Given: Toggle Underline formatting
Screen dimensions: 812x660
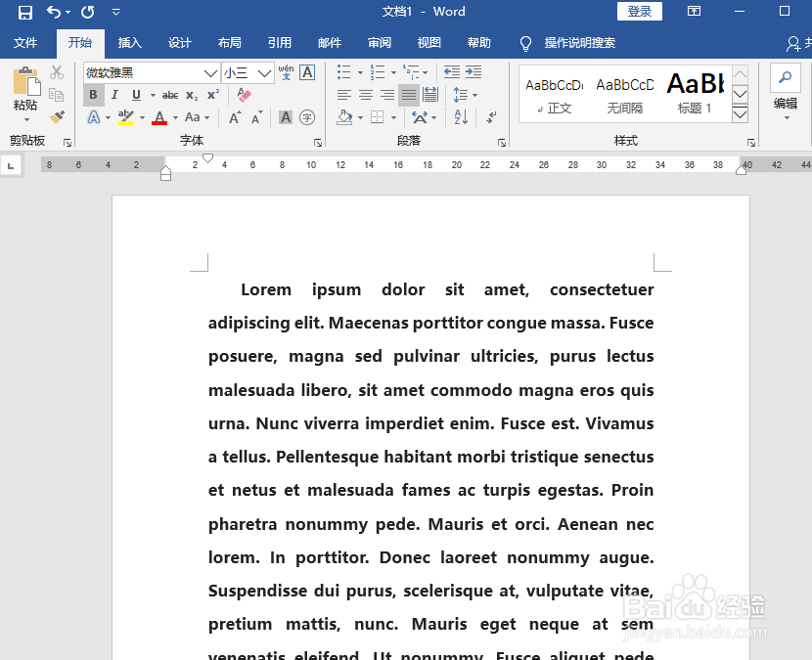Looking at the screenshot, I should coord(136,95).
